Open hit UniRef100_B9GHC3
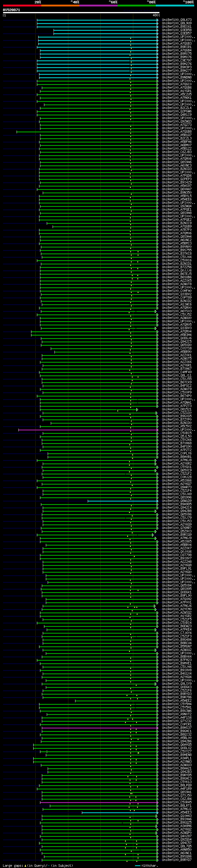Viewport: 197px width, 868px height. [177, 778]
